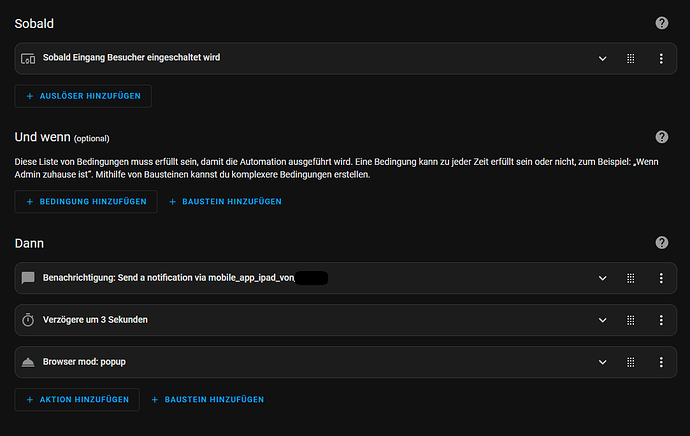
Task: Open the three-dot menu of Browser mod popup
Action: (661, 362)
